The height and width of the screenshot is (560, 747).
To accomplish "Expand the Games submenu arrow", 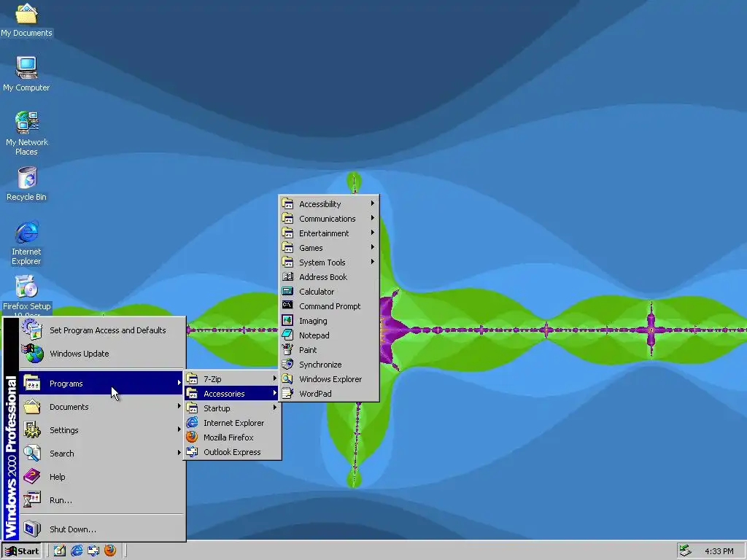I will pyautogui.click(x=373, y=247).
